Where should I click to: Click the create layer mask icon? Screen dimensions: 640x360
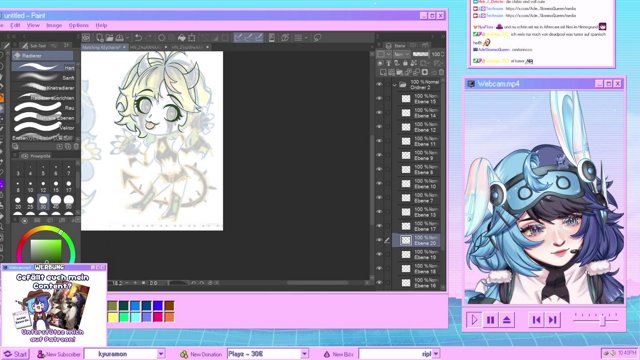(425, 73)
